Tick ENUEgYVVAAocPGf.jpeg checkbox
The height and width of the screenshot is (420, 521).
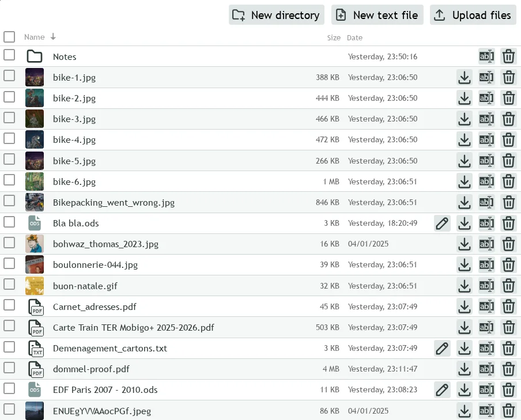[9, 409]
